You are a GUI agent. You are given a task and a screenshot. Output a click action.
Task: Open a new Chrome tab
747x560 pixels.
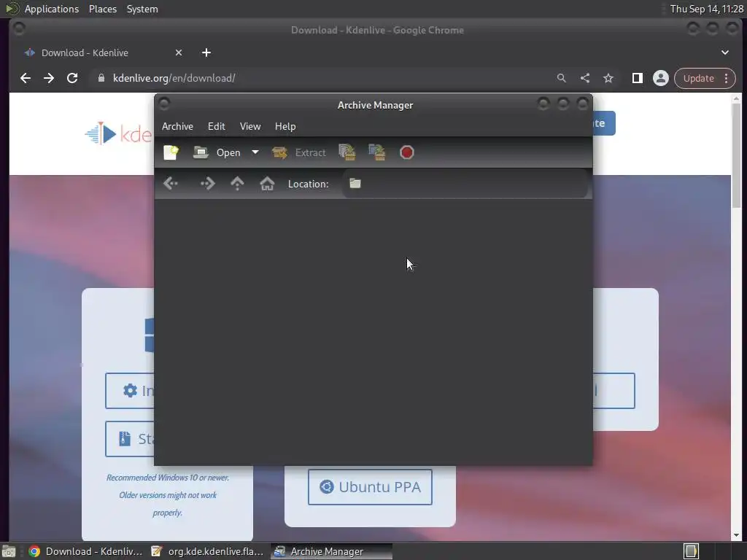[206, 52]
